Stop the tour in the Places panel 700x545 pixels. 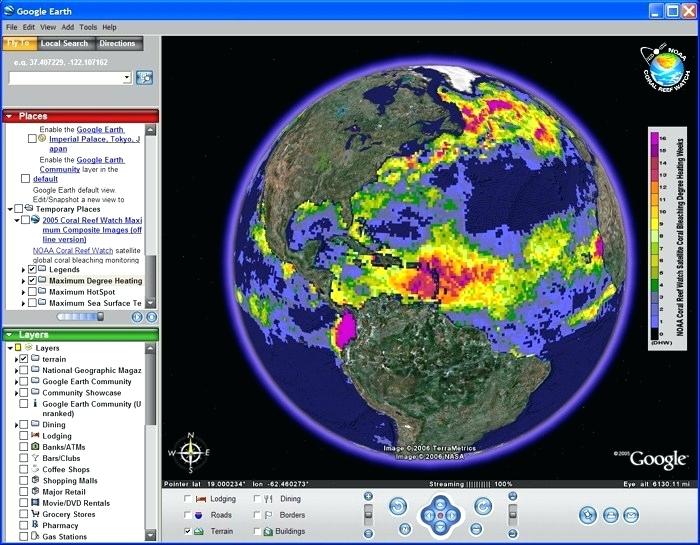152,317
